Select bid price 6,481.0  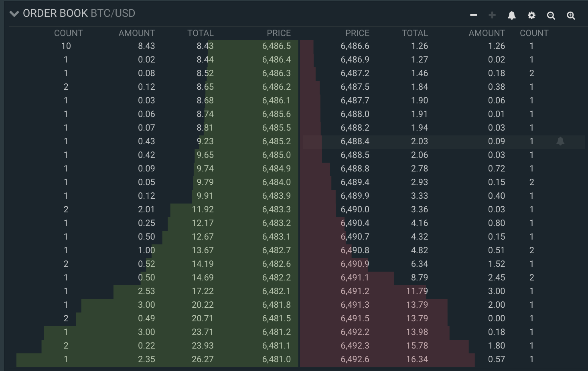(x=276, y=359)
